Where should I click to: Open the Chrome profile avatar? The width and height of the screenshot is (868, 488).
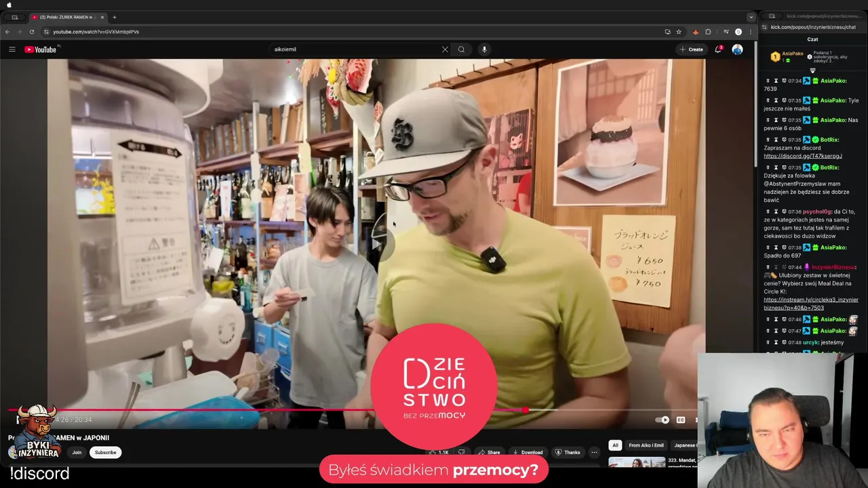point(738,32)
